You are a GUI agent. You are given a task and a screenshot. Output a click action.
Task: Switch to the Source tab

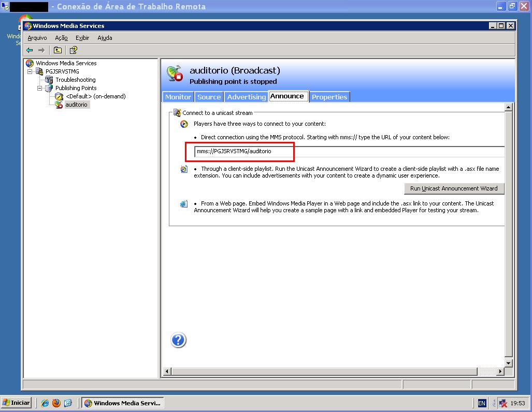coord(209,97)
